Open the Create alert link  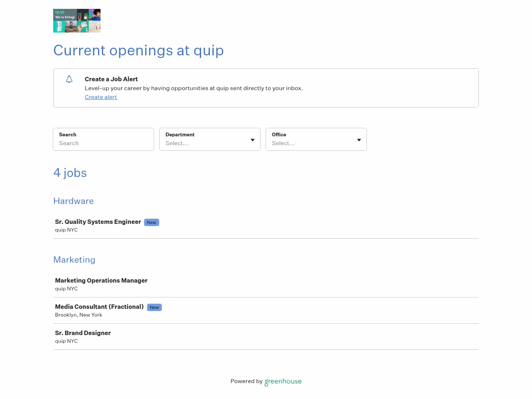(x=101, y=97)
